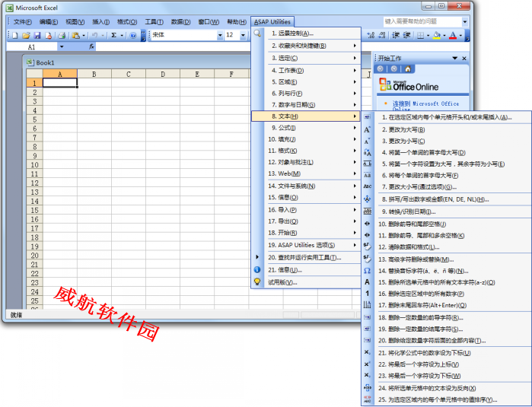This screenshot has width=532, height=407.
Task: Click the blue Help question icon
Action: 133,35
